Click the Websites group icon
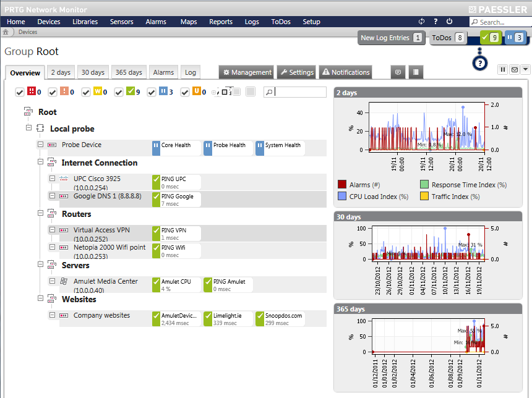Screen dimensions: 532x398 pyautogui.click(x=52, y=299)
